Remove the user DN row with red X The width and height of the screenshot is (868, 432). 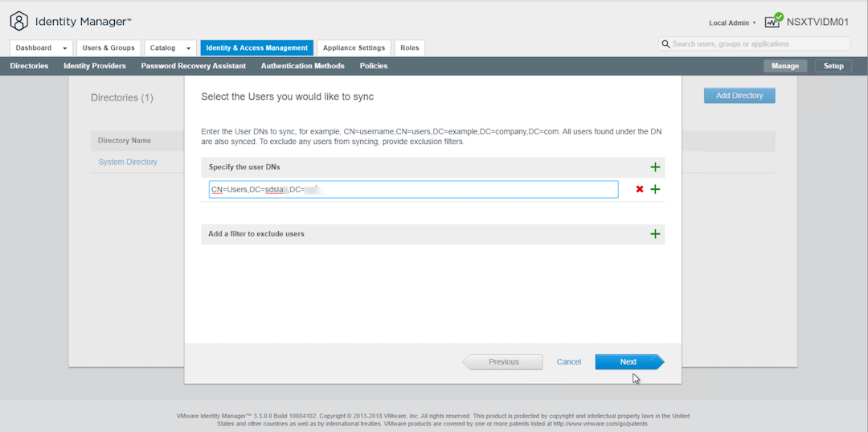point(640,189)
